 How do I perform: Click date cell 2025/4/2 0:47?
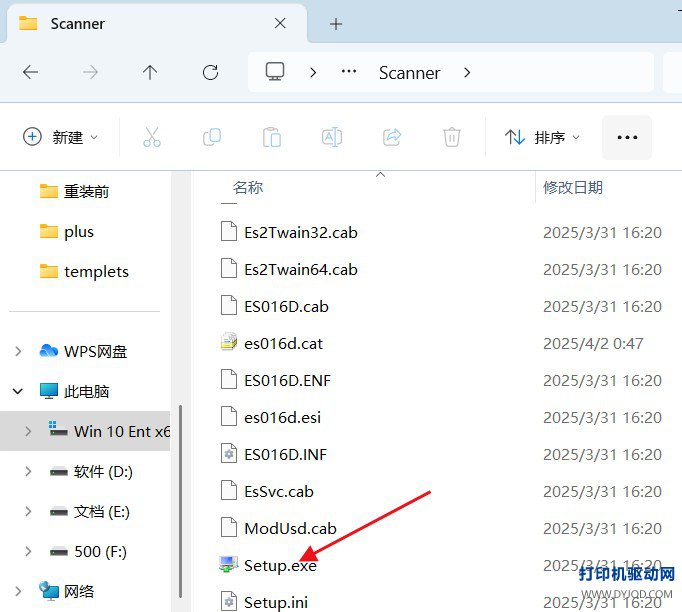(593, 343)
